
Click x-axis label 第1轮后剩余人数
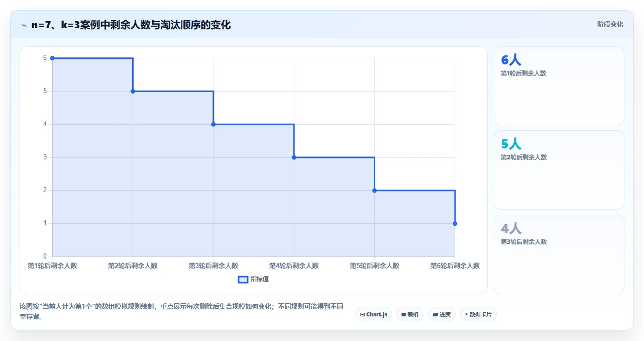click(x=52, y=266)
